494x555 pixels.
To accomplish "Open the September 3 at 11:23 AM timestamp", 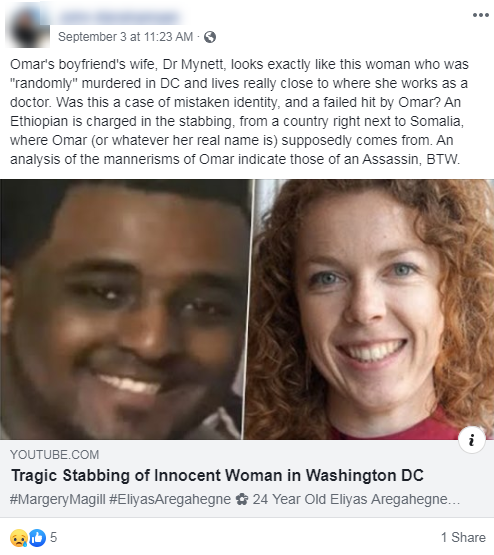I will pos(125,37).
